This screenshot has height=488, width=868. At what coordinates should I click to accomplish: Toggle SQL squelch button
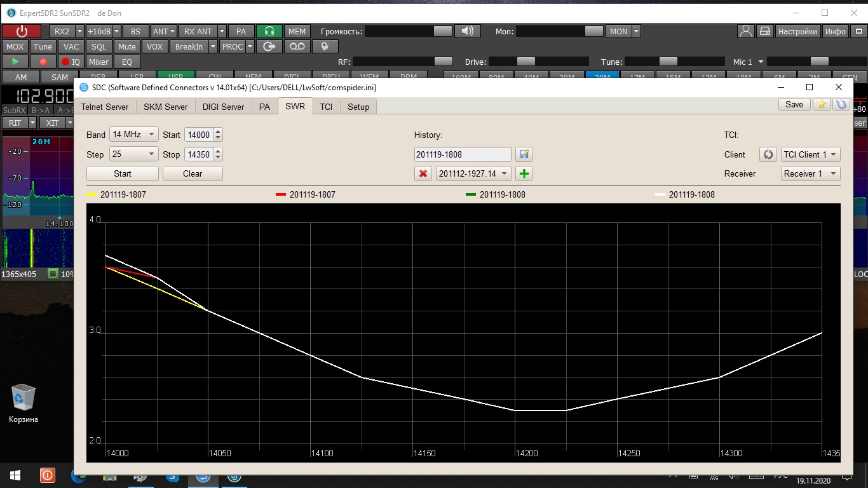pos(99,46)
